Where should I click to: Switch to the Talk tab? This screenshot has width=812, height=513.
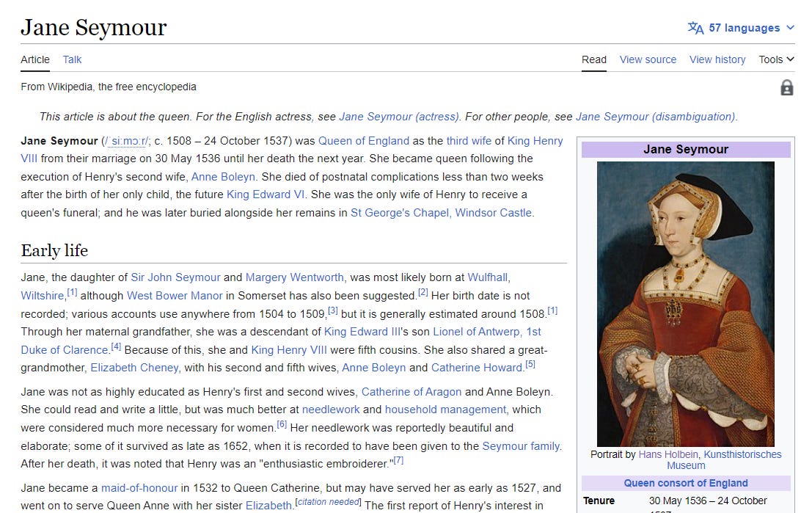point(72,59)
